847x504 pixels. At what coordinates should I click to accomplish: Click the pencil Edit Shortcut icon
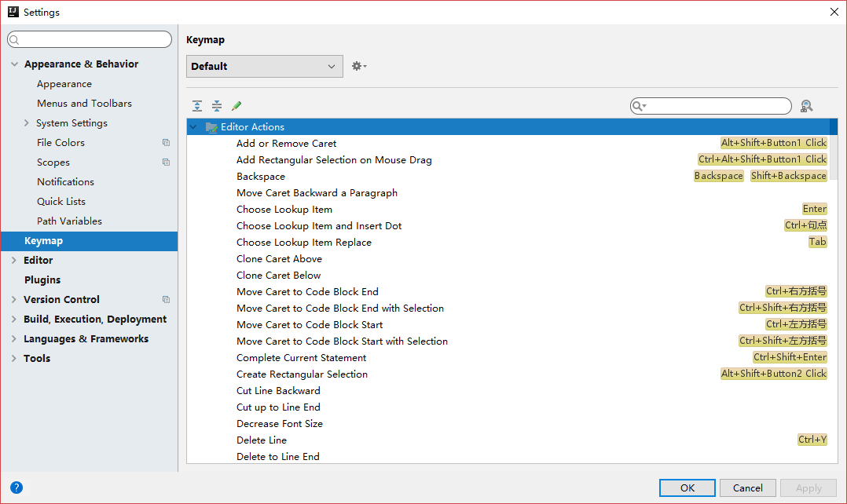236,106
